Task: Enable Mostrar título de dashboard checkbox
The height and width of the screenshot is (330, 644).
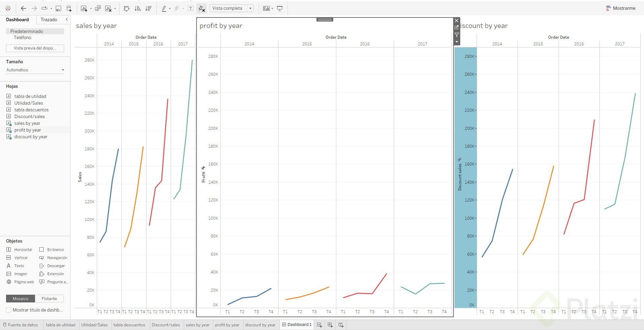Action: click(x=9, y=310)
